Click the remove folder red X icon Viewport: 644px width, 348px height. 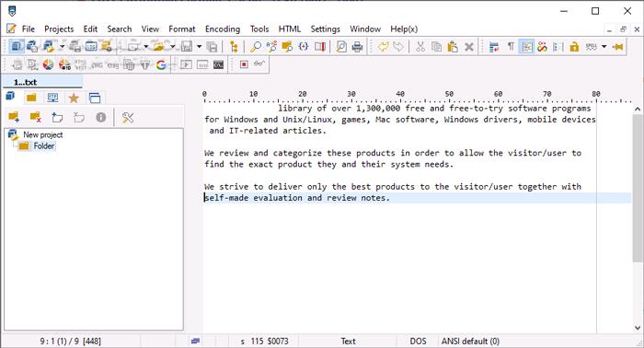pos(35,118)
